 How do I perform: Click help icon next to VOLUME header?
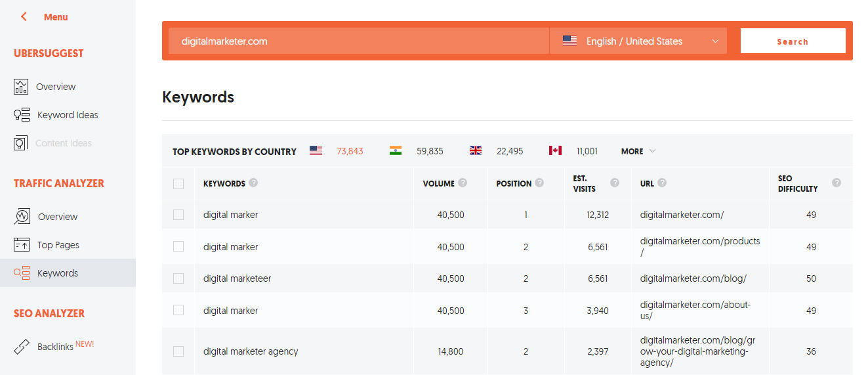pyautogui.click(x=463, y=183)
